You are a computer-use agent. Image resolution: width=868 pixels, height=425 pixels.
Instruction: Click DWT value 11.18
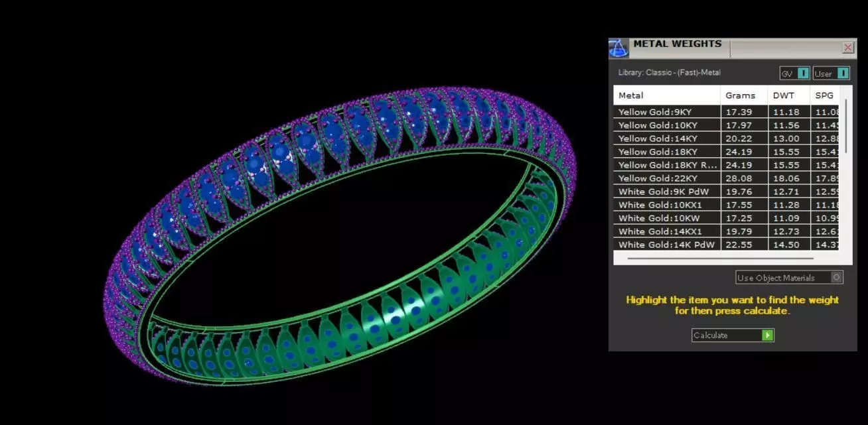click(x=785, y=112)
